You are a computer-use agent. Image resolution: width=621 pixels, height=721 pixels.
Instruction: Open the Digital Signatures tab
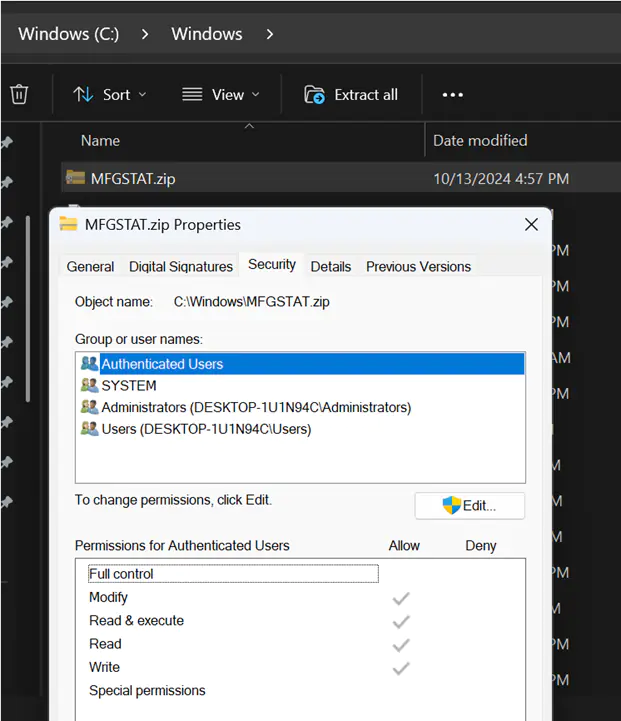coord(181,266)
